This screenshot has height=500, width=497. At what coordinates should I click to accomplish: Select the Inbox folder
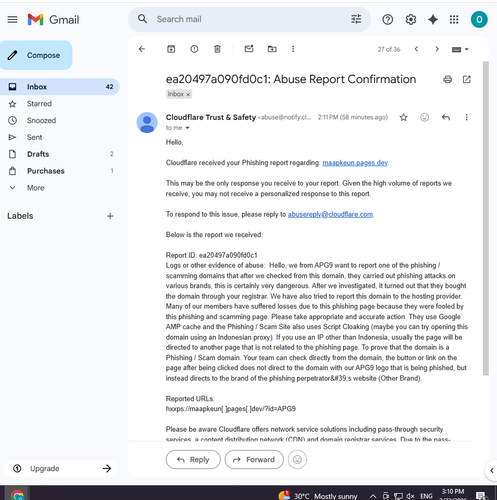(59, 87)
